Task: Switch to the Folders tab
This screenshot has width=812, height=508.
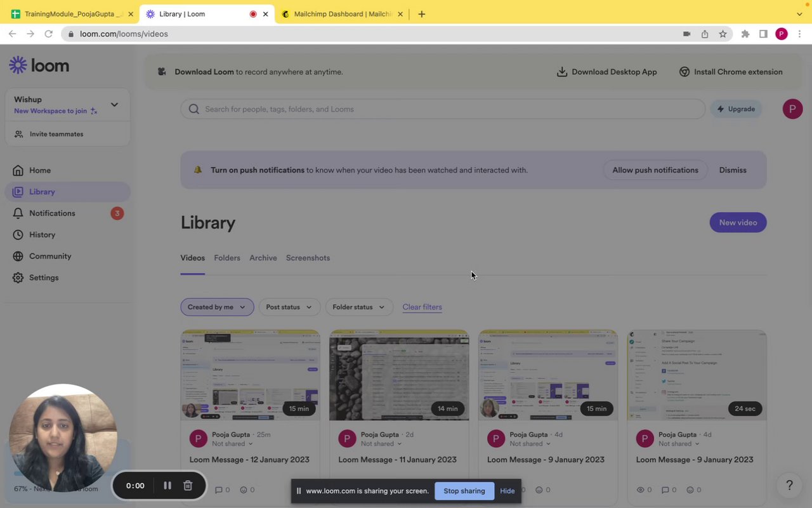Action: point(227,258)
